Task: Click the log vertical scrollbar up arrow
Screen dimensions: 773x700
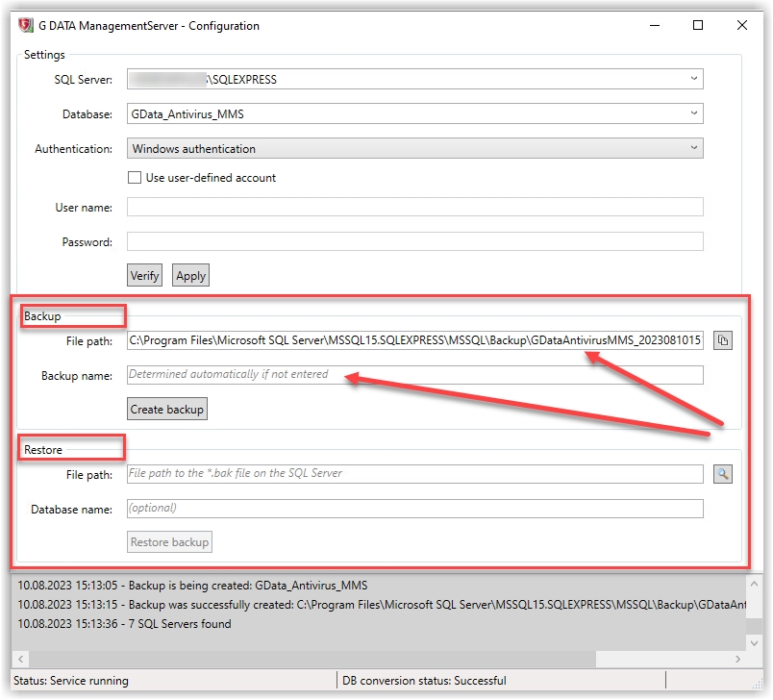Action: pos(754,585)
